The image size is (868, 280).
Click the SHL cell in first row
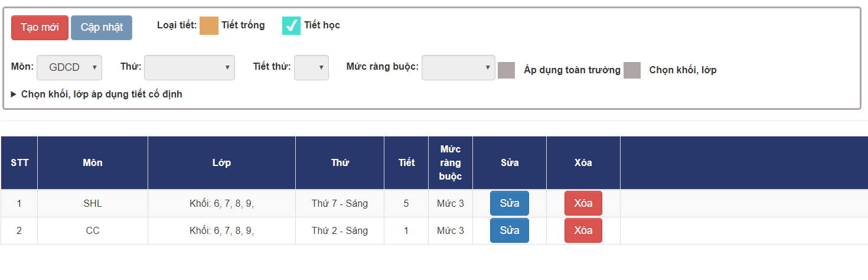tap(93, 203)
